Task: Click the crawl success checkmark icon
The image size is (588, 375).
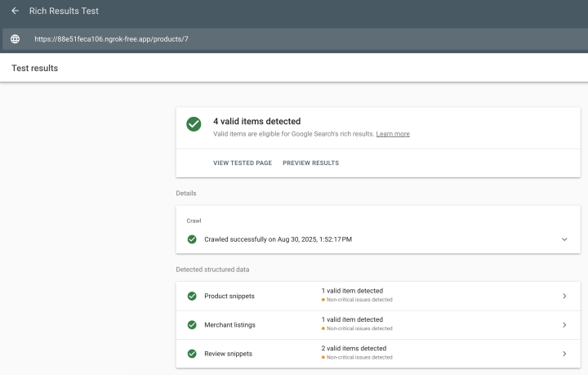Action: click(x=192, y=239)
